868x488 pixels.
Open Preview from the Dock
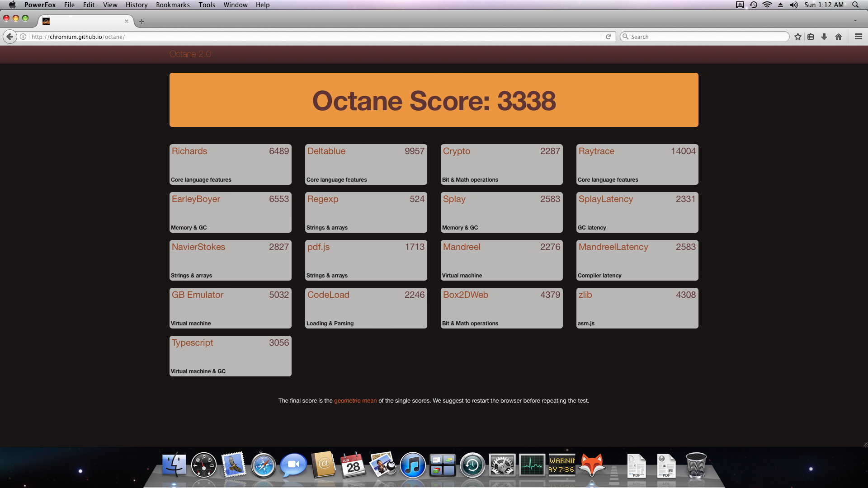pos(382,465)
